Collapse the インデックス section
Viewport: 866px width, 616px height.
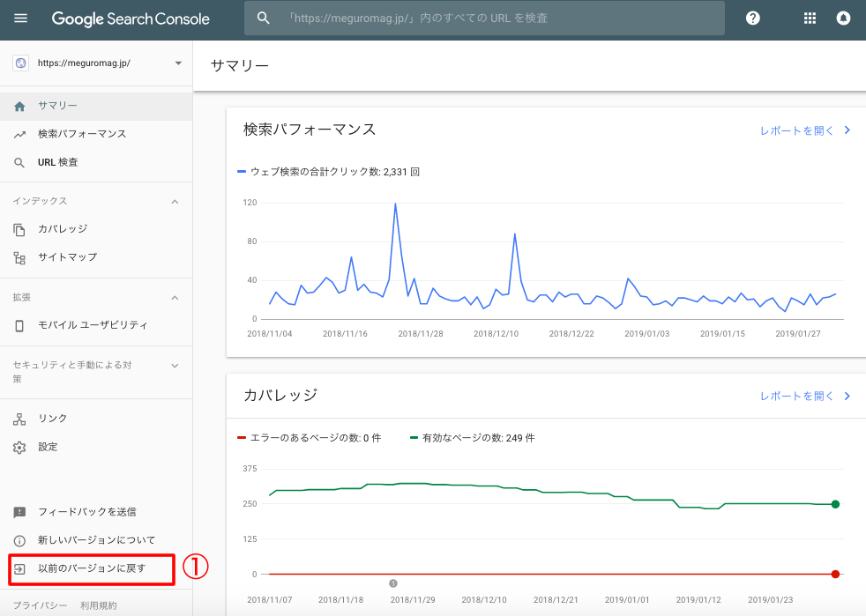175,202
